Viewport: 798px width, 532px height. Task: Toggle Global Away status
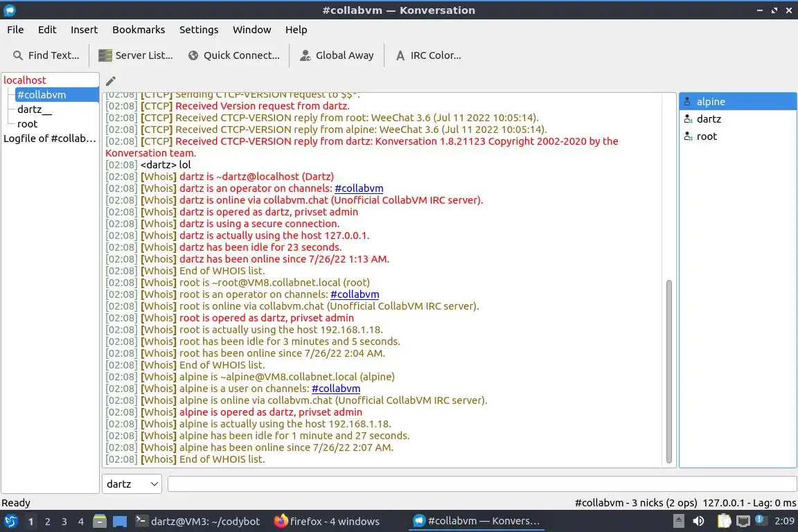coord(337,55)
